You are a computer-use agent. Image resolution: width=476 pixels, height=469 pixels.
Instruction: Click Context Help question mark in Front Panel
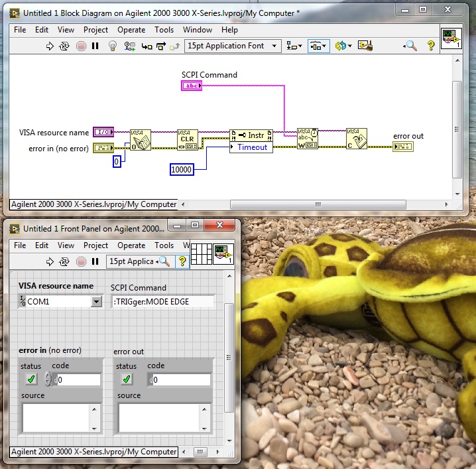[182, 261]
